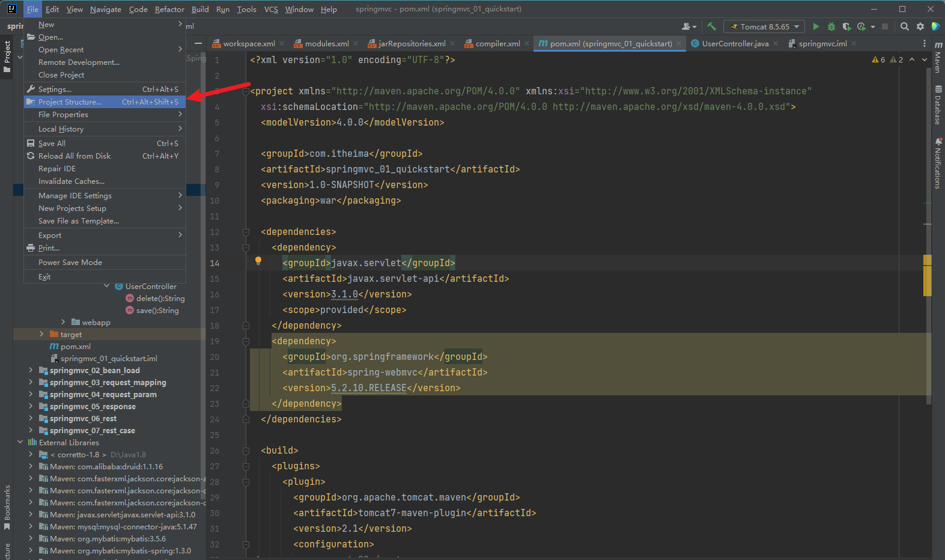Open the Database tool window
Viewport: 945px width, 560px height.
pos(938,105)
